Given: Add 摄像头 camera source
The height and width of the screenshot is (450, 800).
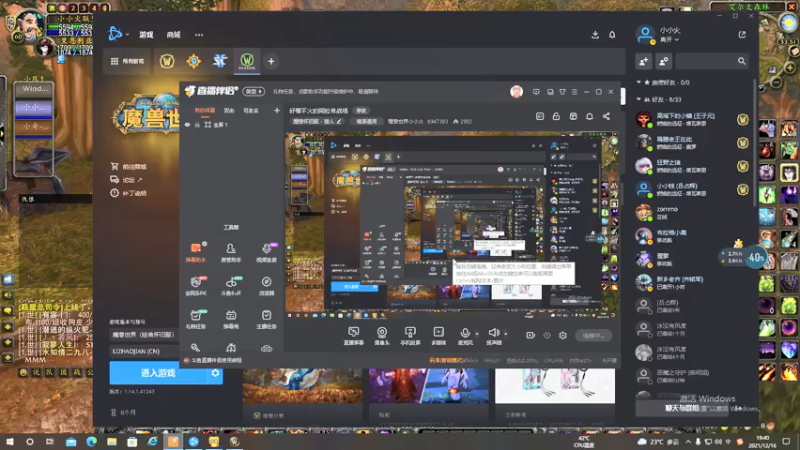Looking at the screenshot, I should click(382, 336).
